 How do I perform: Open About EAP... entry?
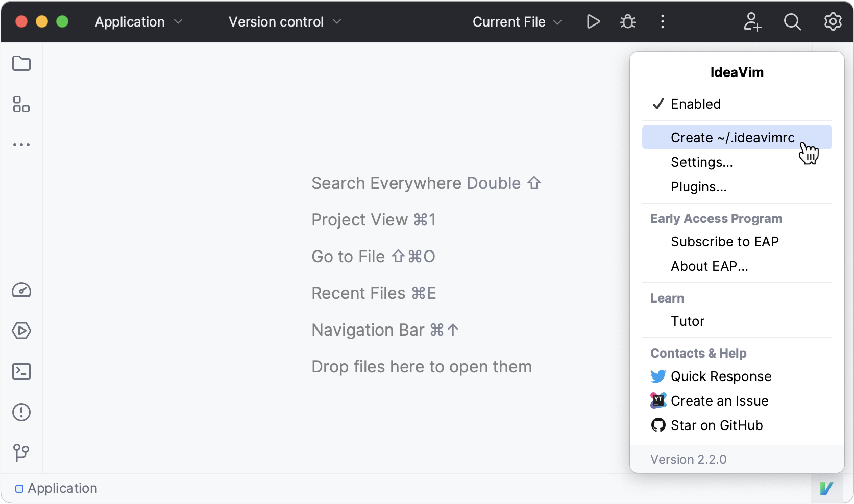coord(737,266)
